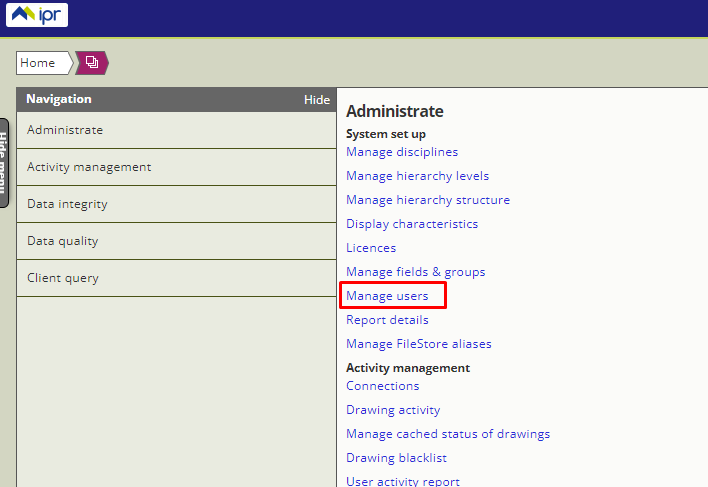Screen dimensions: 708x487
Task: Open Manage fields & groups
Action: (415, 272)
